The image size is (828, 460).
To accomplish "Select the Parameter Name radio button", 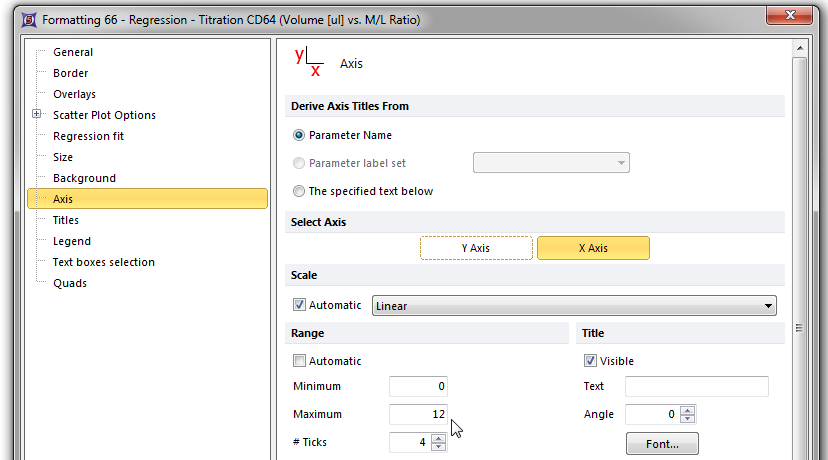I will [299, 135].
